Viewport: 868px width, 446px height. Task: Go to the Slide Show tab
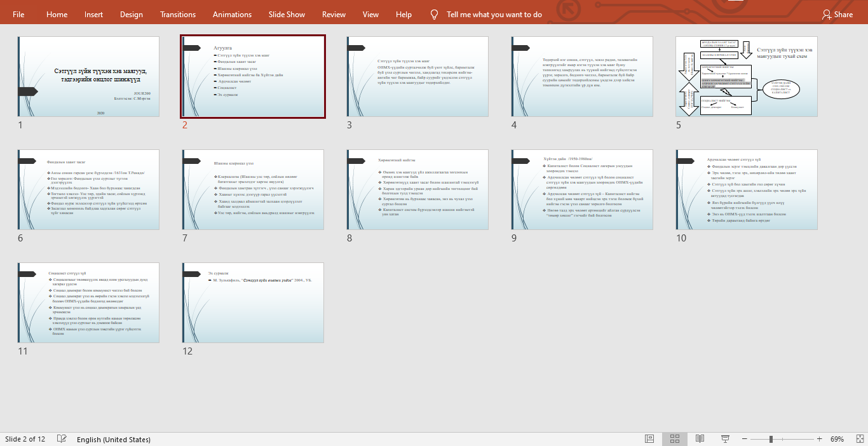point(287,14)
